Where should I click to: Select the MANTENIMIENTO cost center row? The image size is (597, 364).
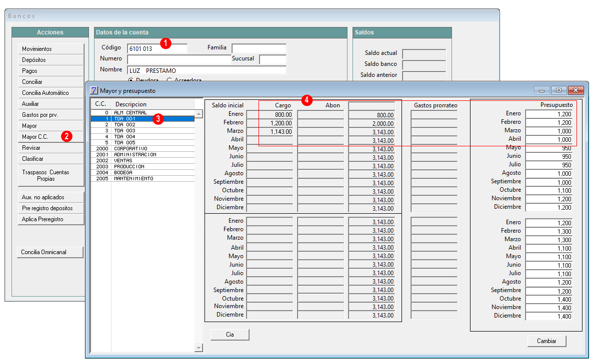[x=143, y=179]
